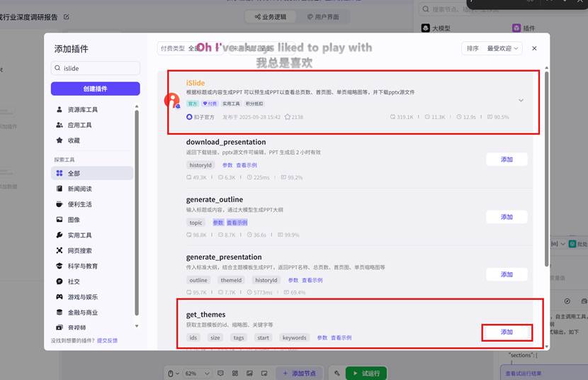The width and height of the screenshot is (588, 380).
Task: Click the iSlide plugin title
Action: (196, 83)
